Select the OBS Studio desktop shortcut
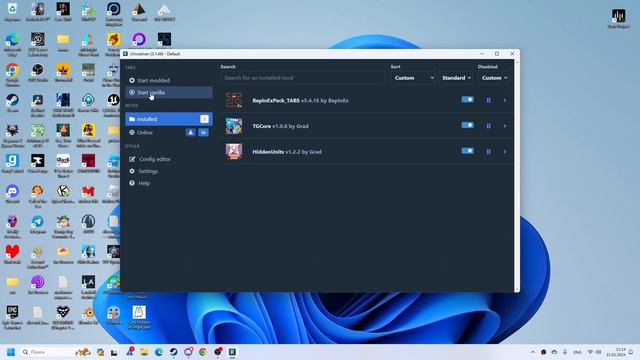640x360 pixels. coord(38,73)
